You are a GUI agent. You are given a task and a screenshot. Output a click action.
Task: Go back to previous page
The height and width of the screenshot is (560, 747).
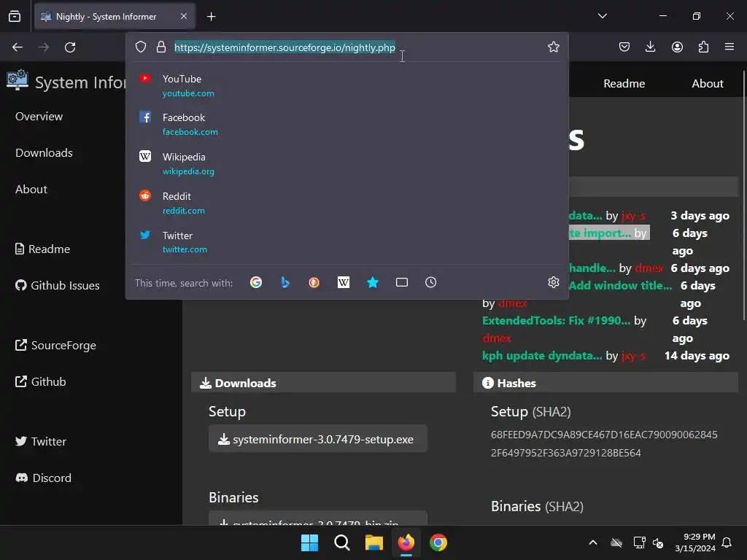point(18,47)
